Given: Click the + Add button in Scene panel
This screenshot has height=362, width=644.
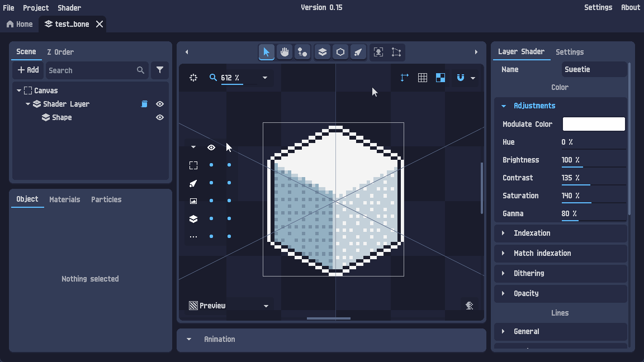Looking at the screenshot, I should pyautogui.click(x=28, y=70).
